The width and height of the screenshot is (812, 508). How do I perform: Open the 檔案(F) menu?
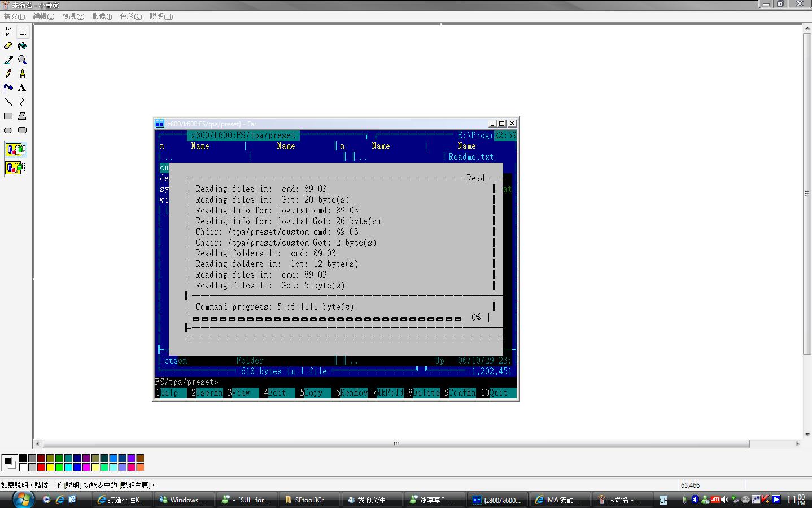[x=14, y=16]
